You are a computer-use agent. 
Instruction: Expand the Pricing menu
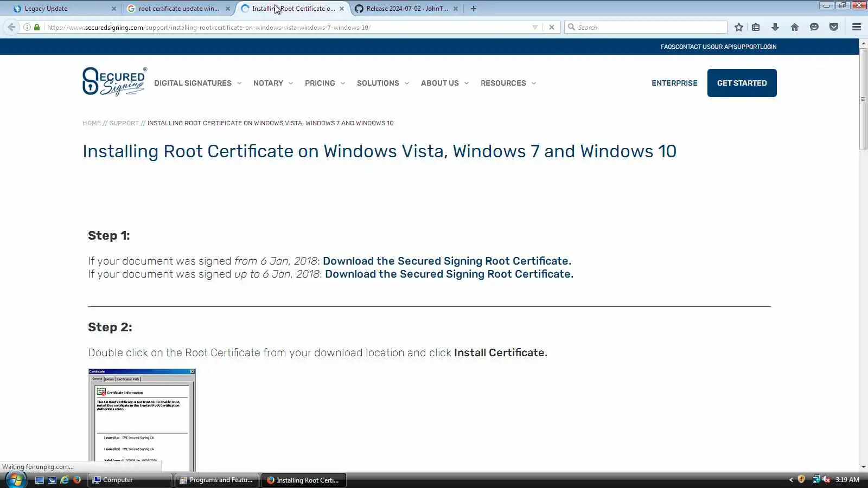tap(325, 83)
